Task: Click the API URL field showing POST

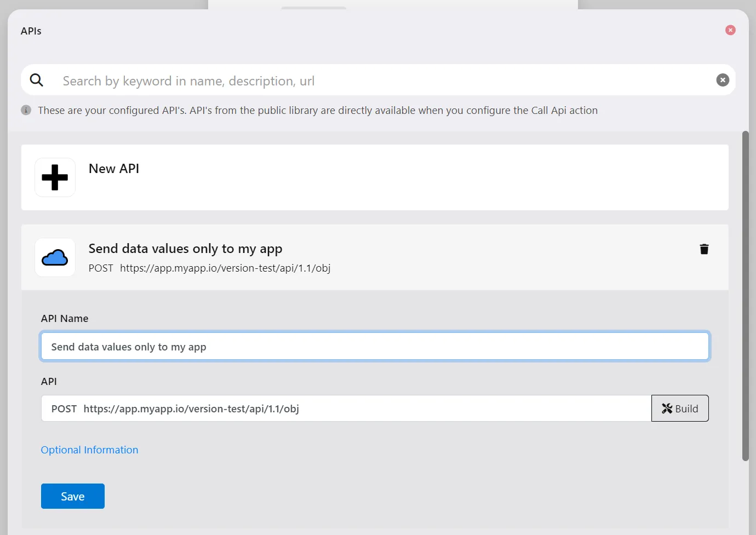Action: pyautogui.click(x=346, y=409)
